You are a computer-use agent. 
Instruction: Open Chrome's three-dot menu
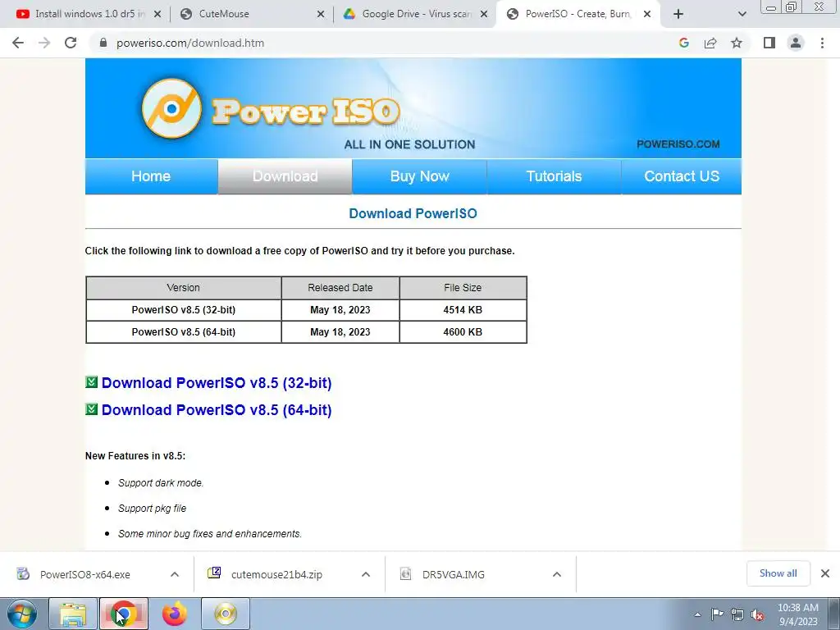click(822, 43)
